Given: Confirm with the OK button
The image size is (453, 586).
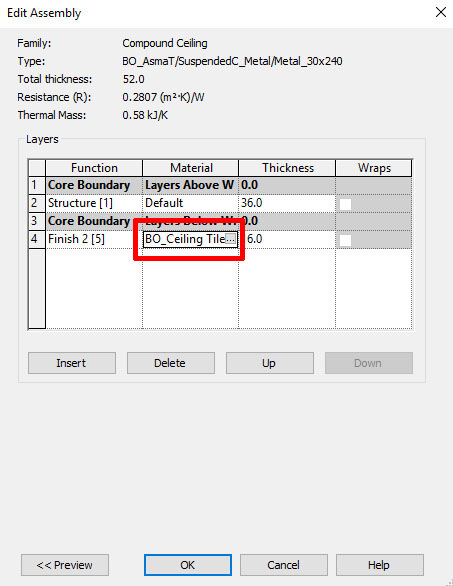Looking at the screenshot, I should click(x=188, y=565).
